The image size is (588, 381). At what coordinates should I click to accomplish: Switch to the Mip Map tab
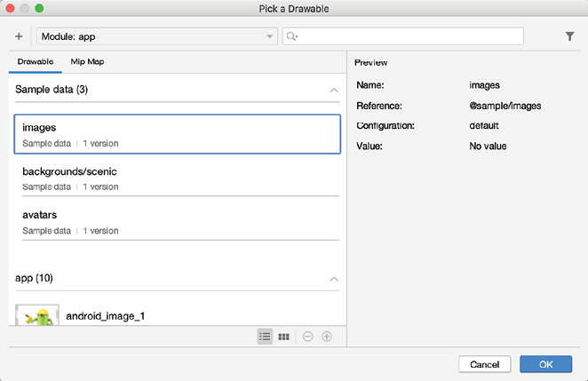[88, 62]
